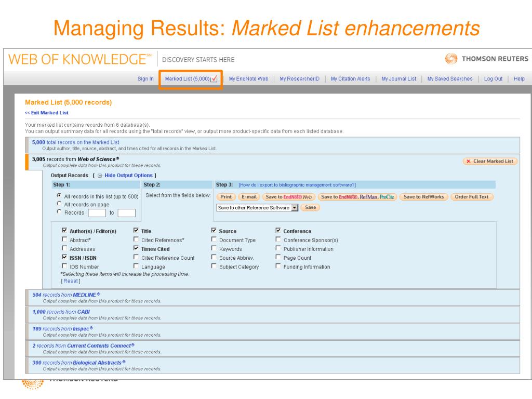Tick Cited Reference Count checkbox
The width and height of the screenshot is (532, 399).
click(x=136, y=257)
